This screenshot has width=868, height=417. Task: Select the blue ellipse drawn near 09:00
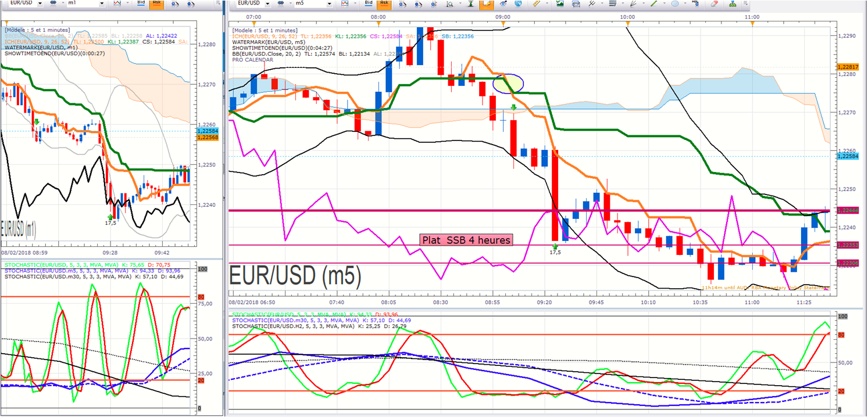point(508,83)
